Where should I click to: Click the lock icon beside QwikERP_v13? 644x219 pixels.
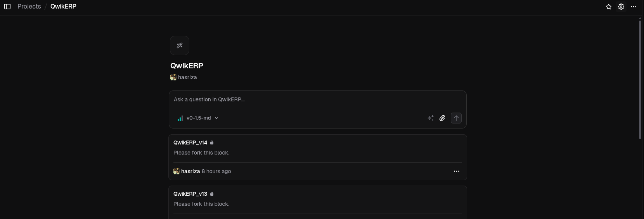212,194
